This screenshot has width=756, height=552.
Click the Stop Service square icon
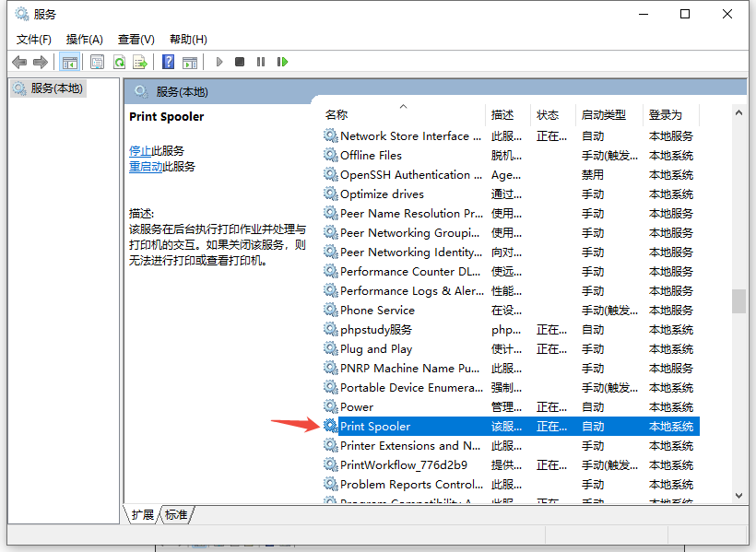click(x=240, y=62)
